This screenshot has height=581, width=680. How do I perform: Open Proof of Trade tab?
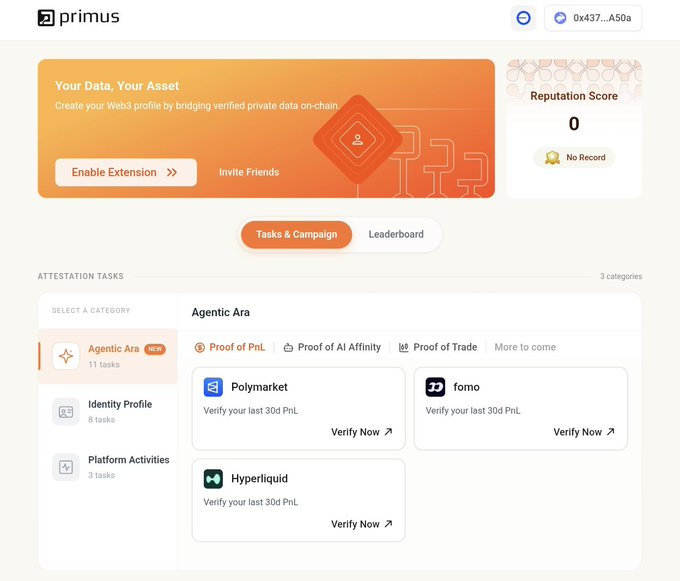(438, 347)
